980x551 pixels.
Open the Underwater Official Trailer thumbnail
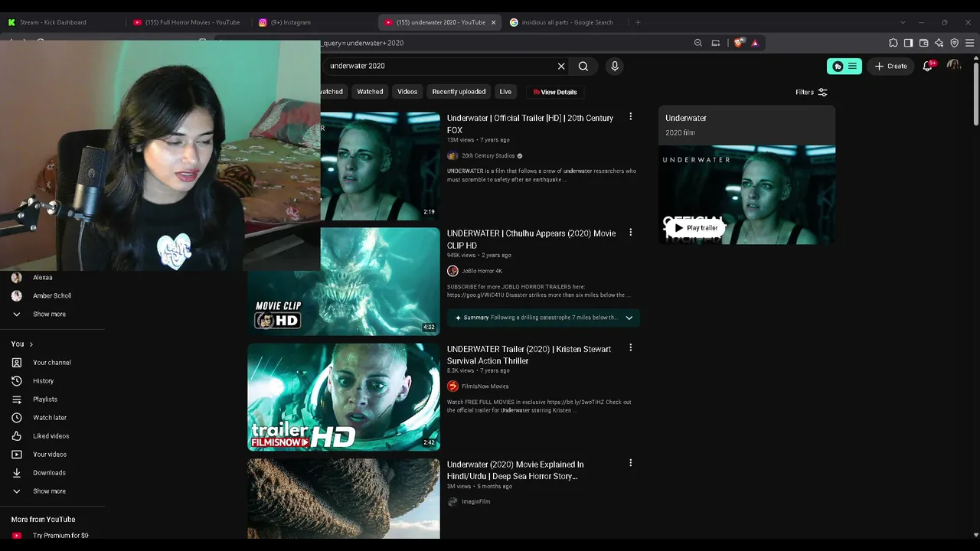tap(381, 166)
